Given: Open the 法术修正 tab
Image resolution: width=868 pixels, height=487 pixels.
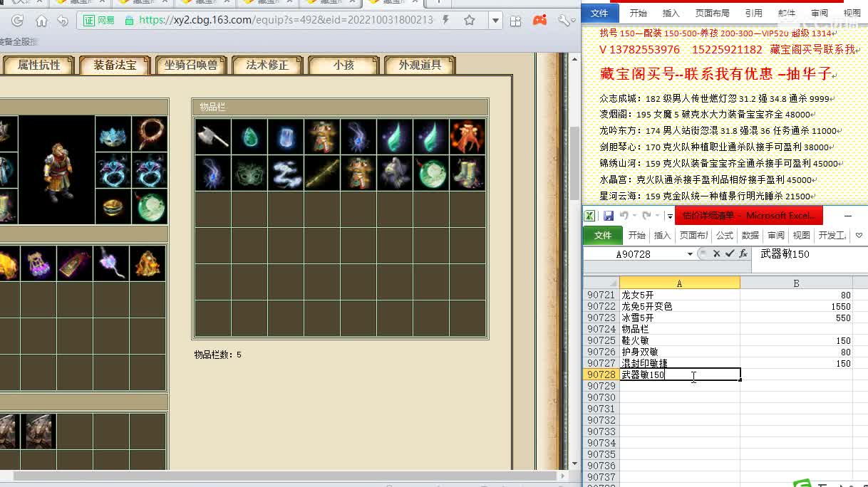Looking at the screenshot, I should (267, 66).
